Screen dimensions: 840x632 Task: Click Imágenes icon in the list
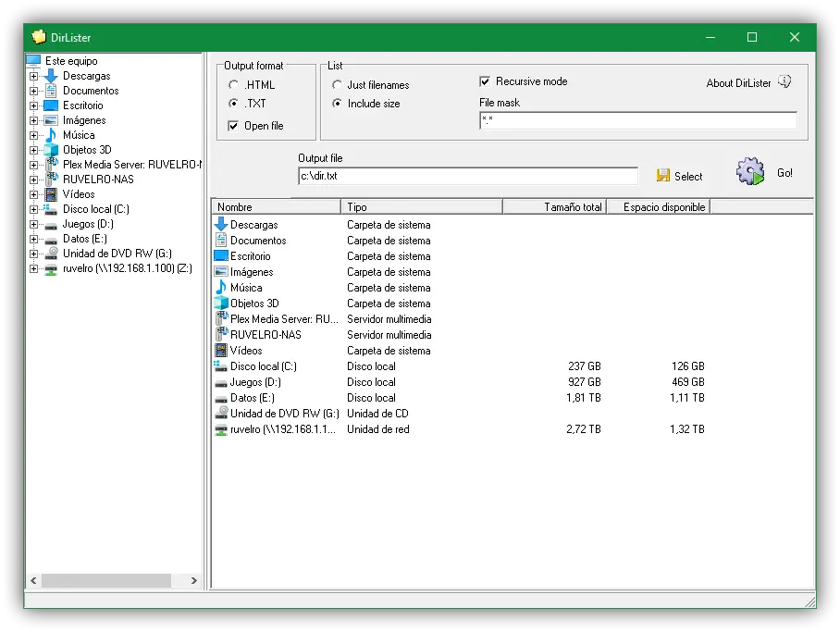[221, 271]
